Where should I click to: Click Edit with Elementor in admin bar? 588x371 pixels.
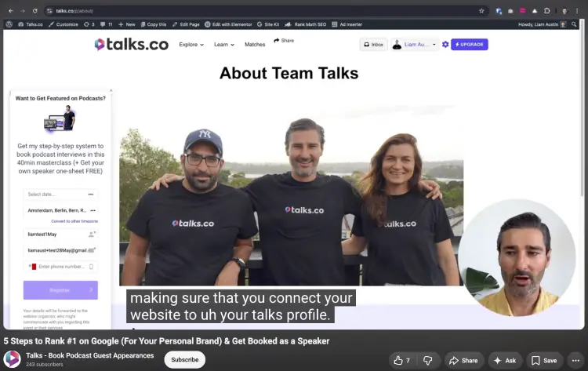228,24
